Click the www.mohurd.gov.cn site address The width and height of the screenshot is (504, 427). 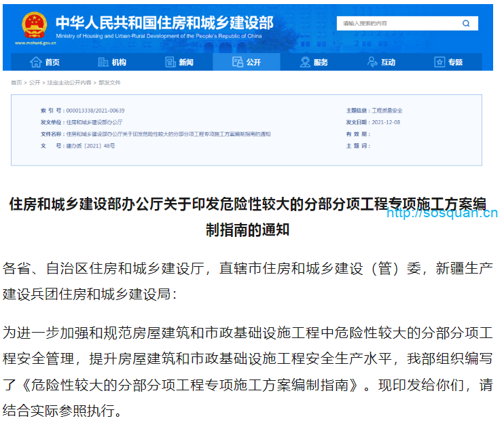(x=35, y=43)
